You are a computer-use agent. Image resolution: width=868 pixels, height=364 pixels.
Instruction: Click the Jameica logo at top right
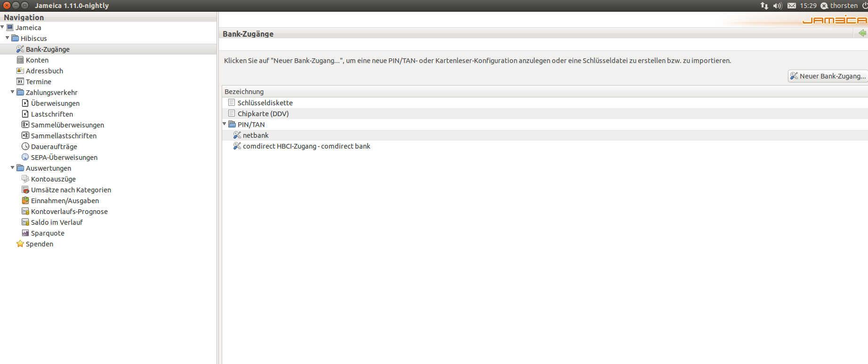tap(834, 20)
